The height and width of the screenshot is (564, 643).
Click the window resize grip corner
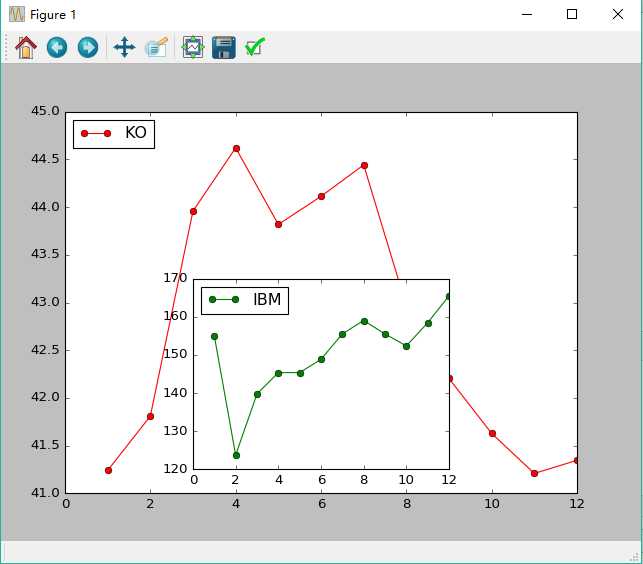click(x=634, y=556)
